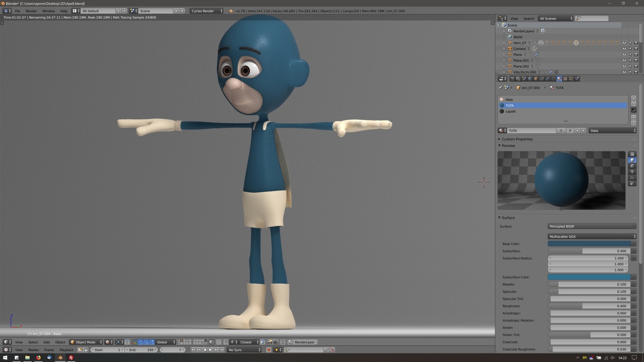Open the Render menu

tap(31, 11)
